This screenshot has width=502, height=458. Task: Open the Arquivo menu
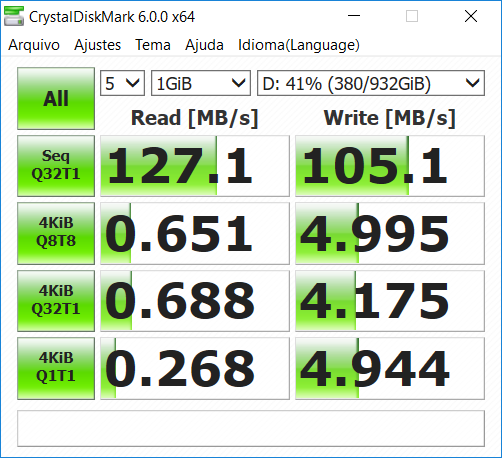(x=34, y=45)
